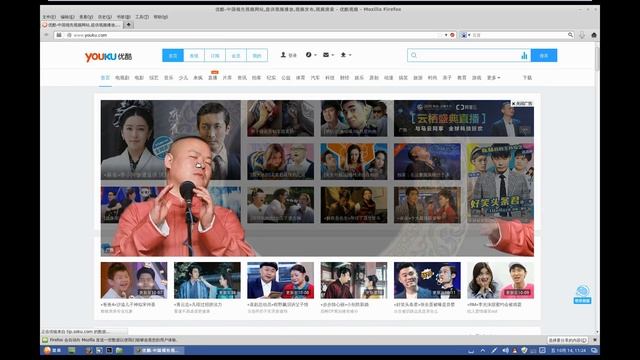Open Firefox downloads arrow icon
640x360 pixels.
pos(582,35)
